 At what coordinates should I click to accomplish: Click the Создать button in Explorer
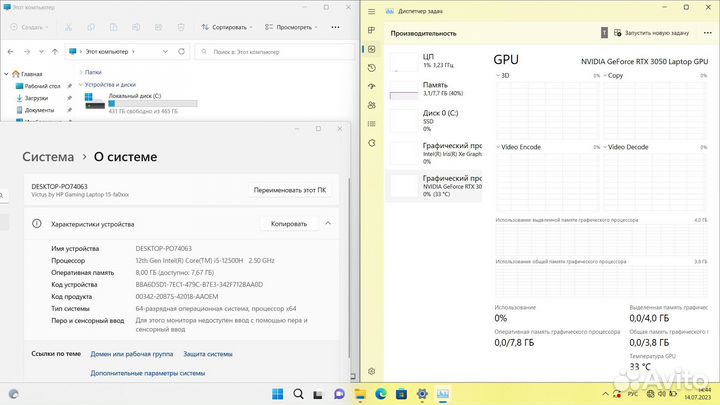29,27
